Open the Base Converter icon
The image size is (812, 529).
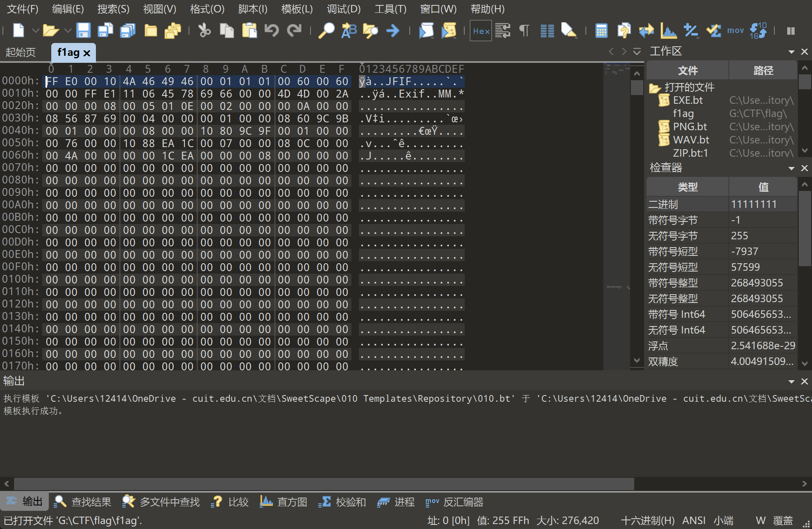[x=758, y=31]
